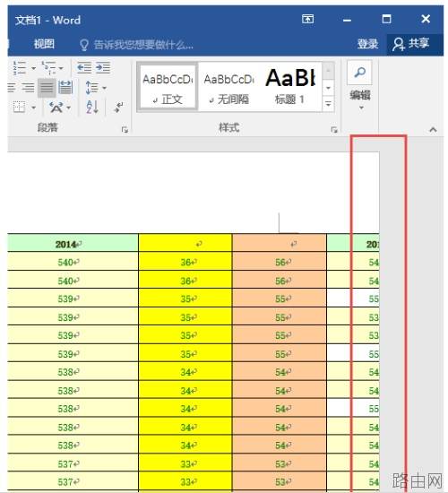Open the borders dropdown arrow

point(34,108)
